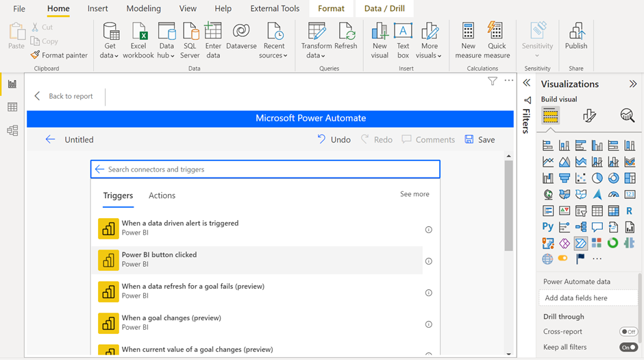Viewport: 644px width, 360px height.
Task: Click the New measure button
Action: 468,40
